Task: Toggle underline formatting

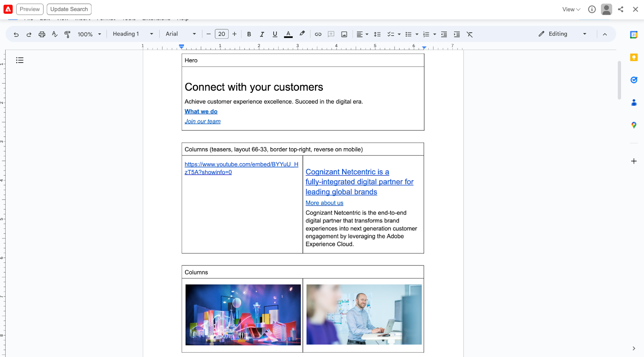Action: [275, 34]
